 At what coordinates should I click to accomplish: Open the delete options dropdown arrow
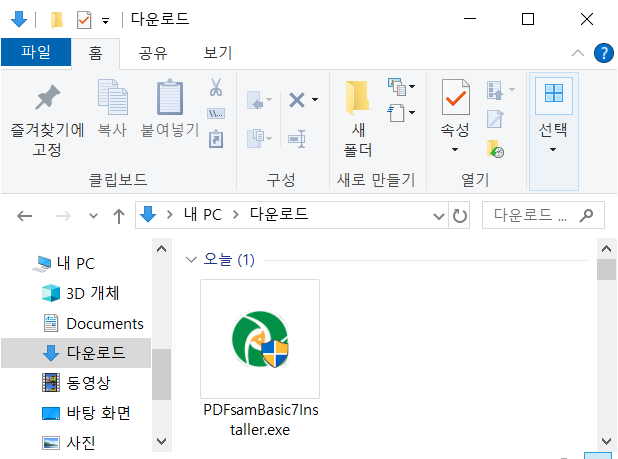click(x=315, y=99)
